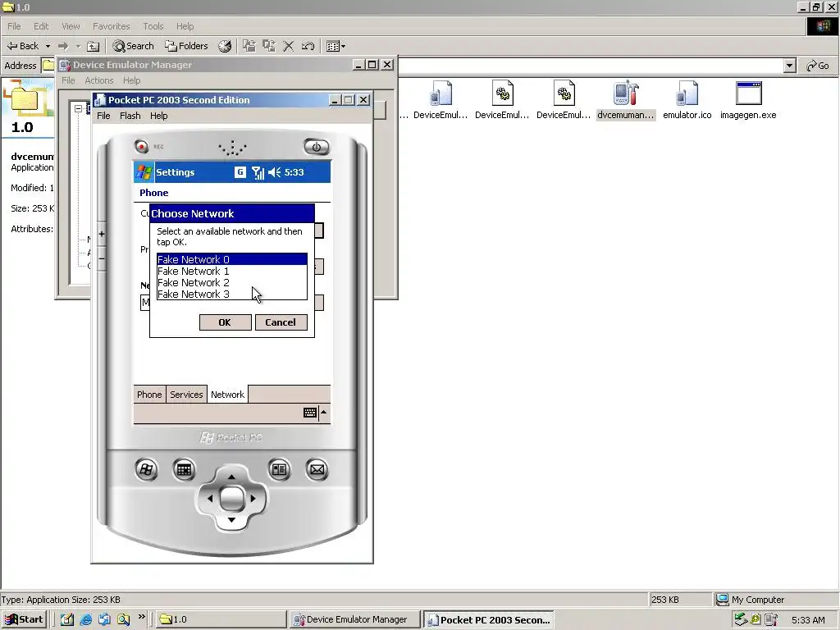Open File menu in Device Emulator Manager
This screenshot has height=630, width=840.
(69, 80)
